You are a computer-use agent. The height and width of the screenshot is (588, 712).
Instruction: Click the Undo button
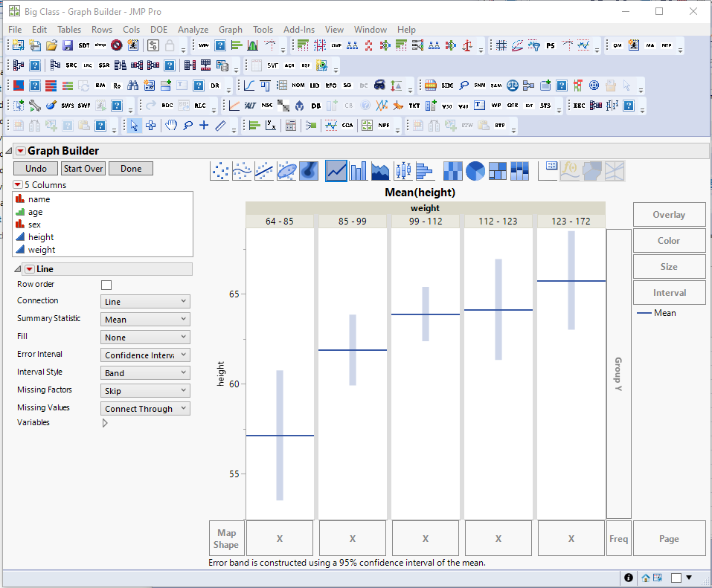pos(35,168)
